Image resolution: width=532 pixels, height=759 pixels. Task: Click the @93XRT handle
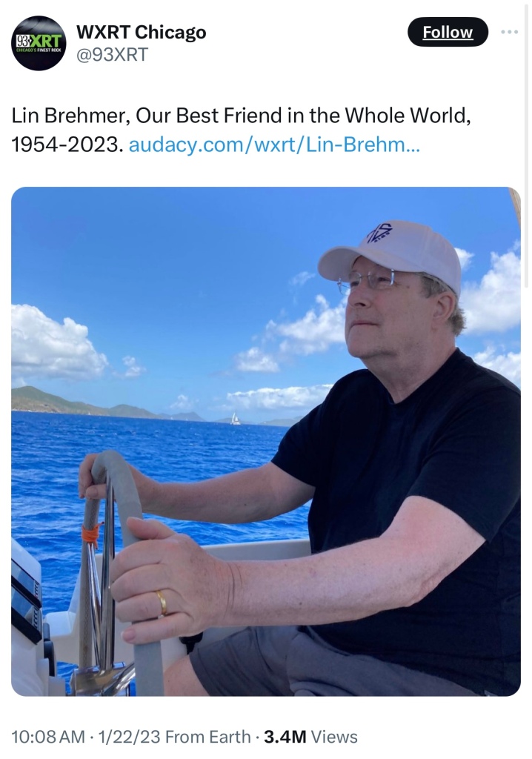[x=113, y=54]
